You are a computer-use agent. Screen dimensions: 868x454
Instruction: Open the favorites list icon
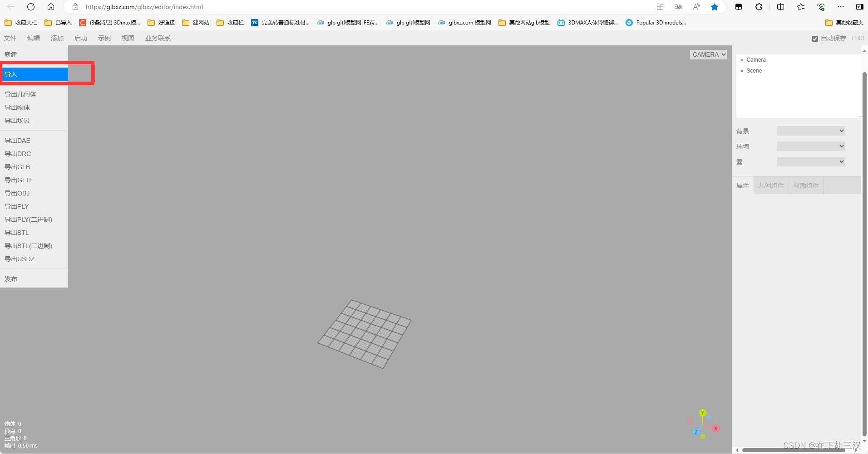[801, 7]
